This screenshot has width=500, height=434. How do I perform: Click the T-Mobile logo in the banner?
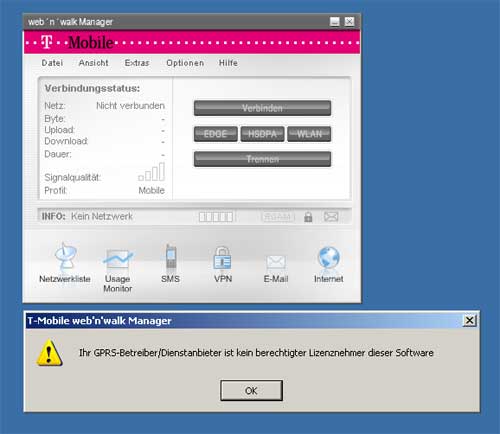pos(77,42)
